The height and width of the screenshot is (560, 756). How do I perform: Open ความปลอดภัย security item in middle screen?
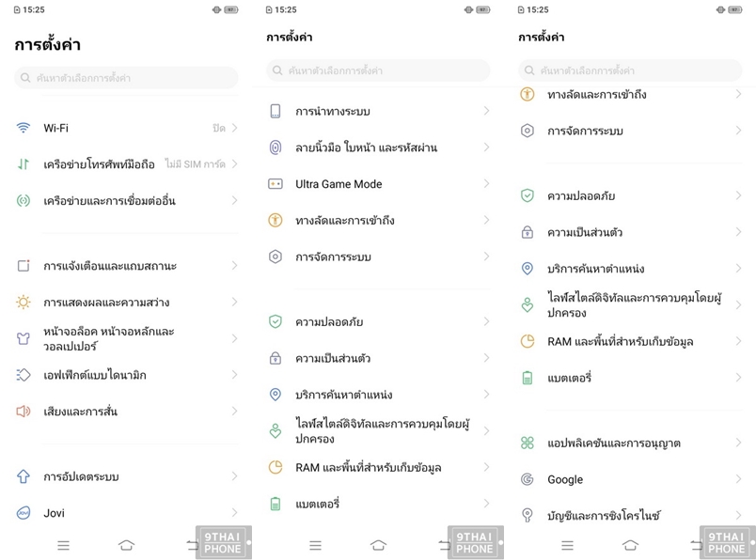tap(379, 321)
